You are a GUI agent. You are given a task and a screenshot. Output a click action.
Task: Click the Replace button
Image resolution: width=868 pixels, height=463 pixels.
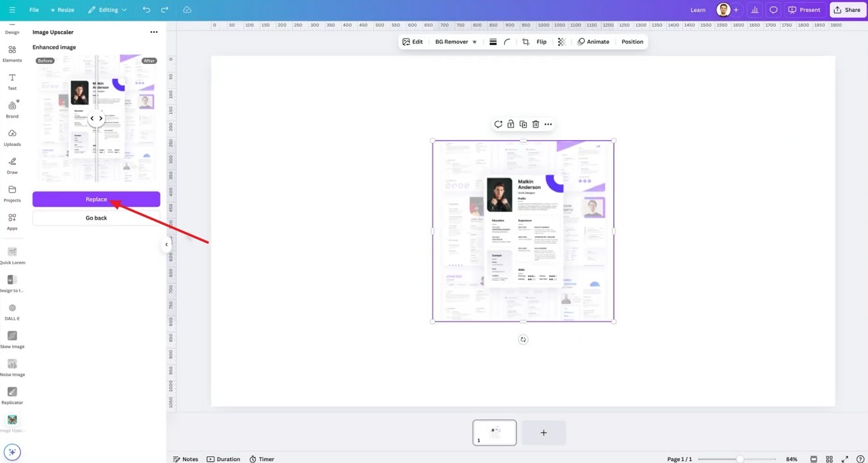tap(96, 199)
